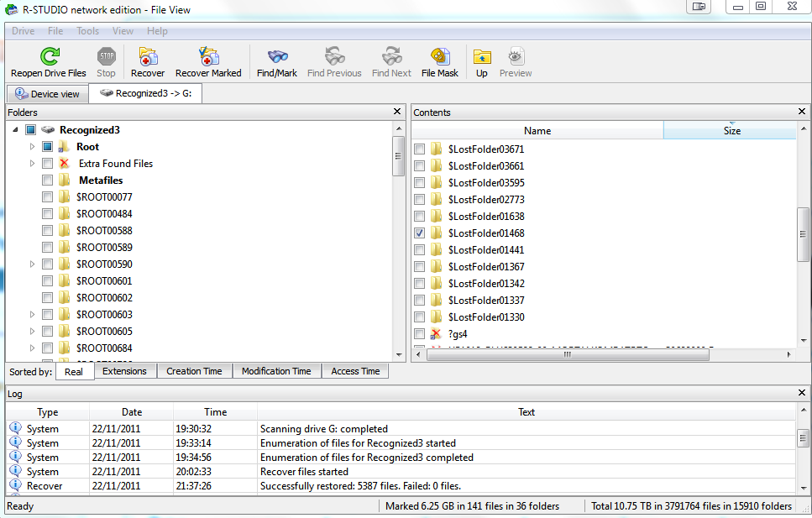The height and width of the screenshot is (518, 812).
Task: Check the $ROOT00484 checkbox
Action: tap(47, 213)
